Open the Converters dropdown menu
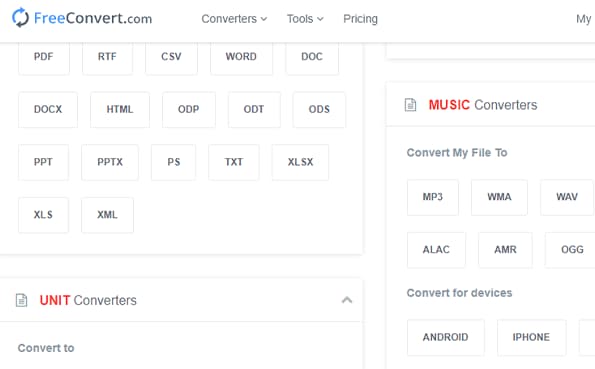595x369 pixels. tap(234, 19)
